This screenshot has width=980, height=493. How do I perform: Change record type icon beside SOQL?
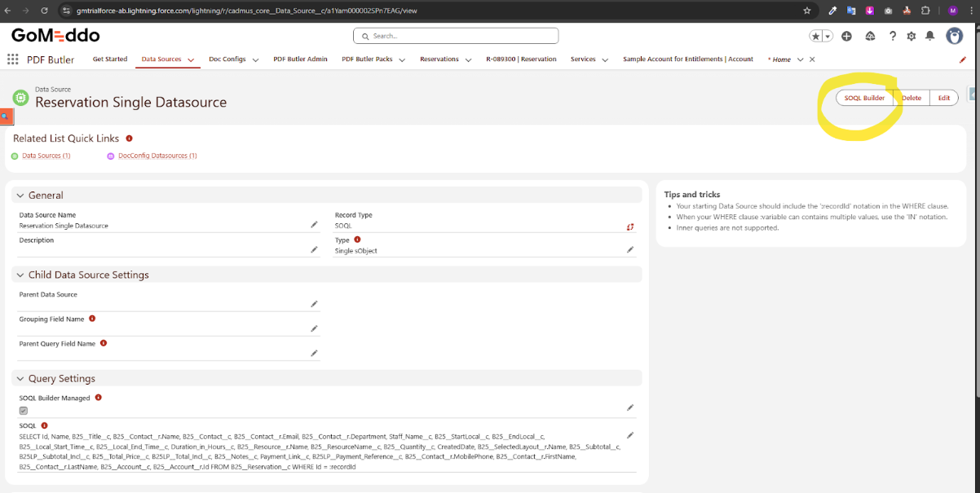click(629, 226)
